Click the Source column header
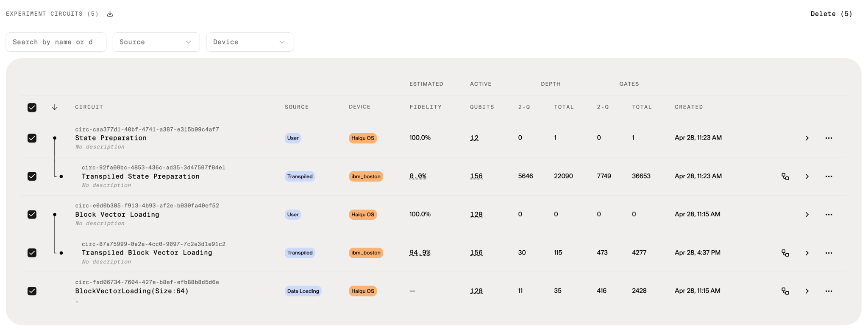Viewport: 868px width, 333px height. (297, 107)
